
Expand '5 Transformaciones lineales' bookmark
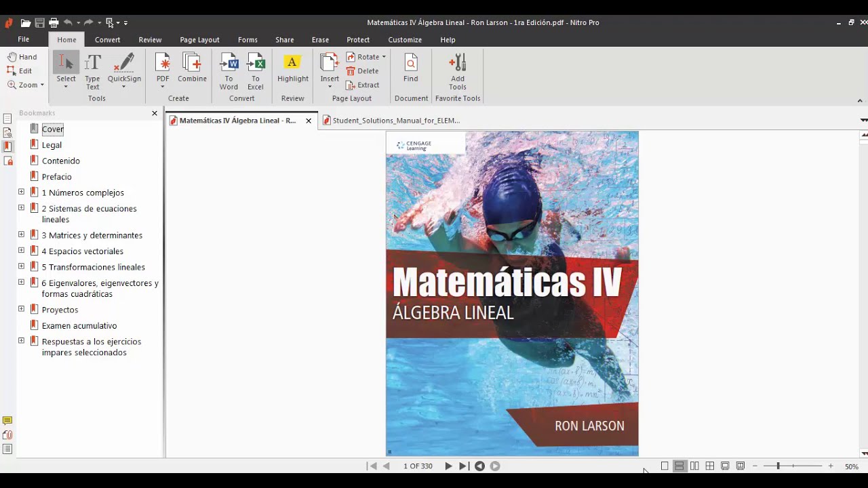point(21,266)
